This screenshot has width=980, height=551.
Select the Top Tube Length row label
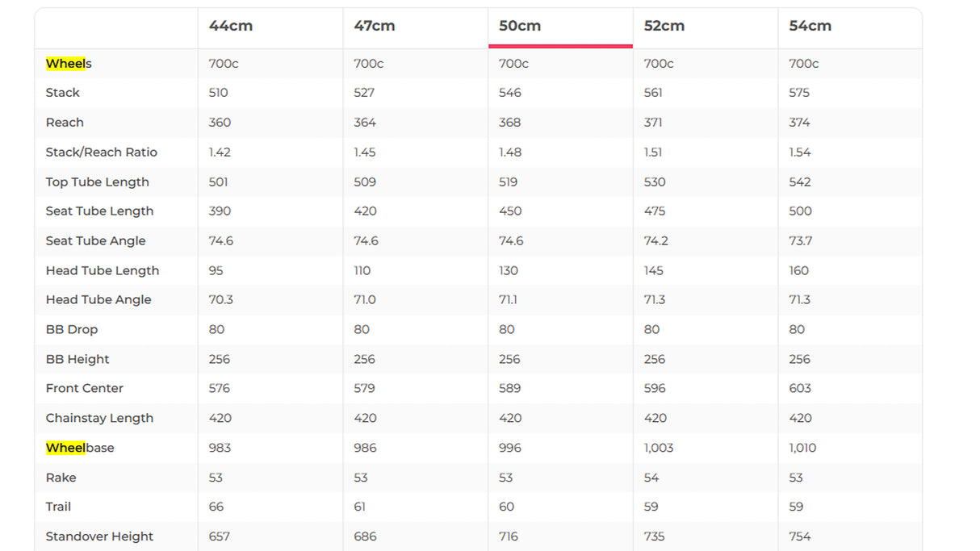click(x=98, y=182)
